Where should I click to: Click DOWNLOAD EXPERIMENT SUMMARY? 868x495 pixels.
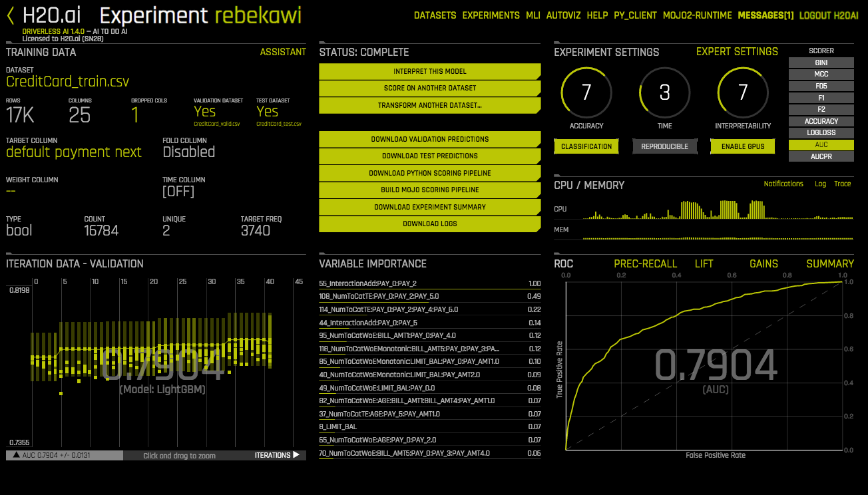click(x=430, y=207)
